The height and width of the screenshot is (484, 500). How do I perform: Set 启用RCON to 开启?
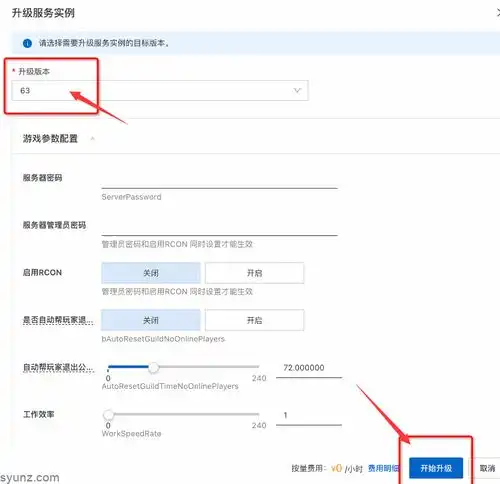point(254,273)
